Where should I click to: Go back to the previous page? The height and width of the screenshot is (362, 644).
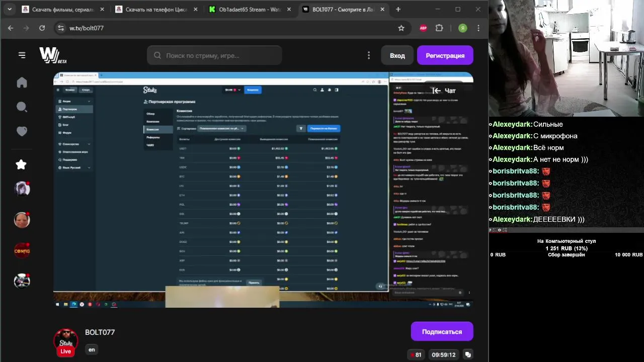[11, 28]
